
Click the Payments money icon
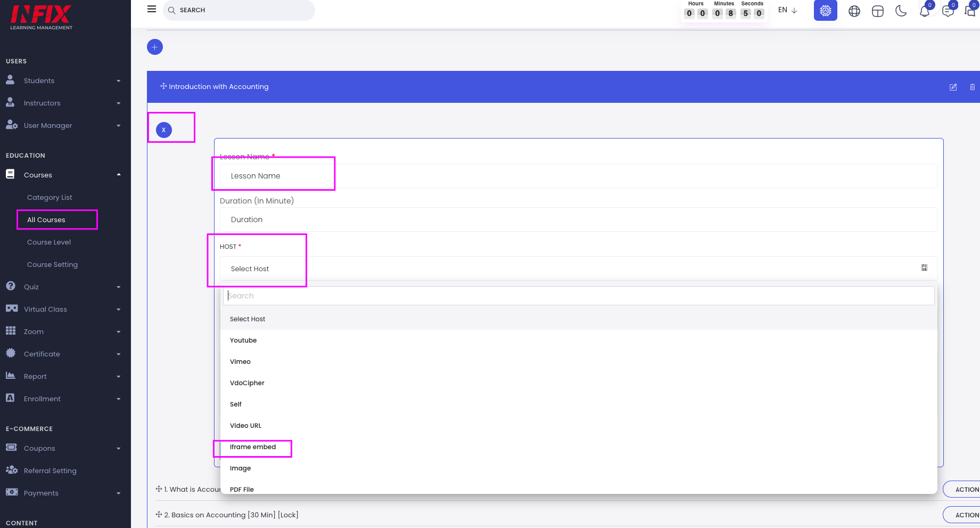[12, 492]
